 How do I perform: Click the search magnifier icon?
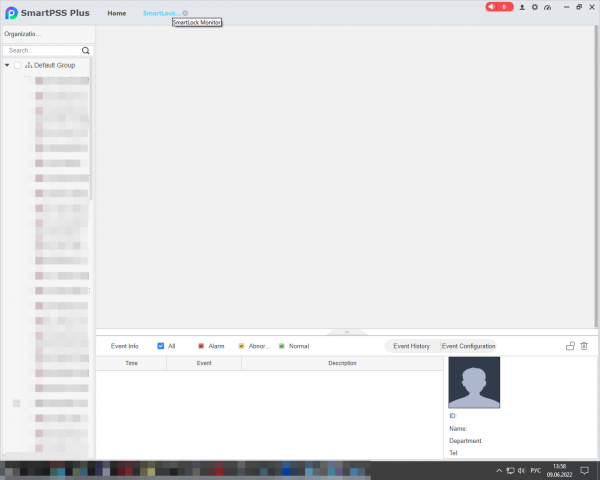tap(86, 51)
